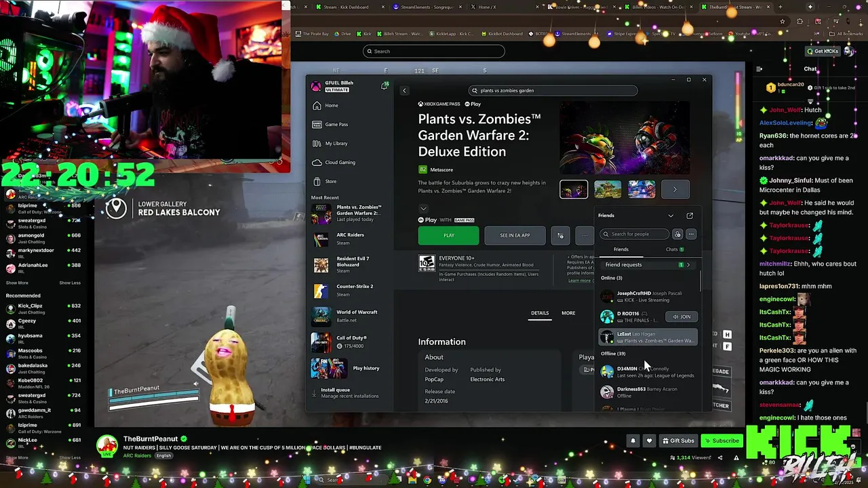
Task: Select friend LzEast Leo Hogan
Action: [x=648, y=337]
